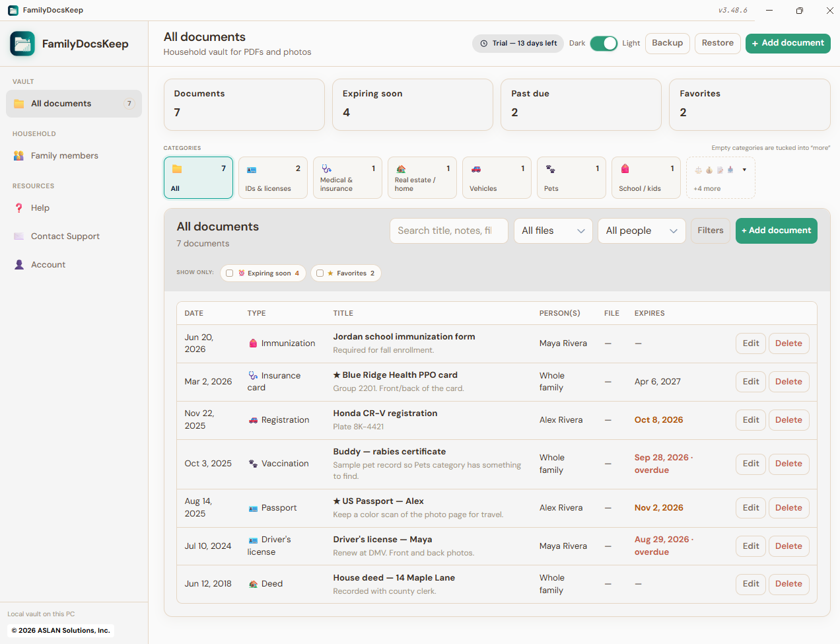Open the Favorites summary card

tap(750, 104)
